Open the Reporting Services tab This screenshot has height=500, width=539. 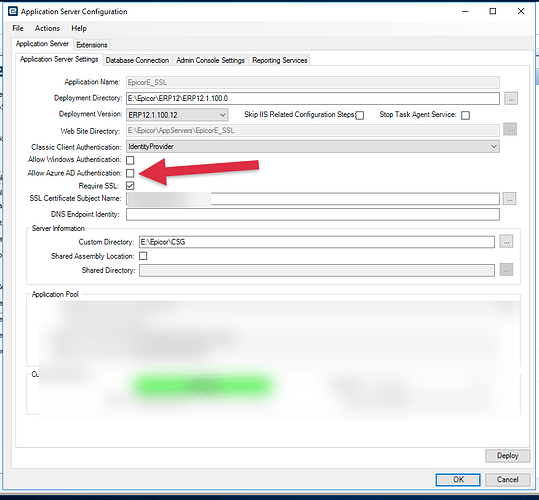tap(279, 60)
